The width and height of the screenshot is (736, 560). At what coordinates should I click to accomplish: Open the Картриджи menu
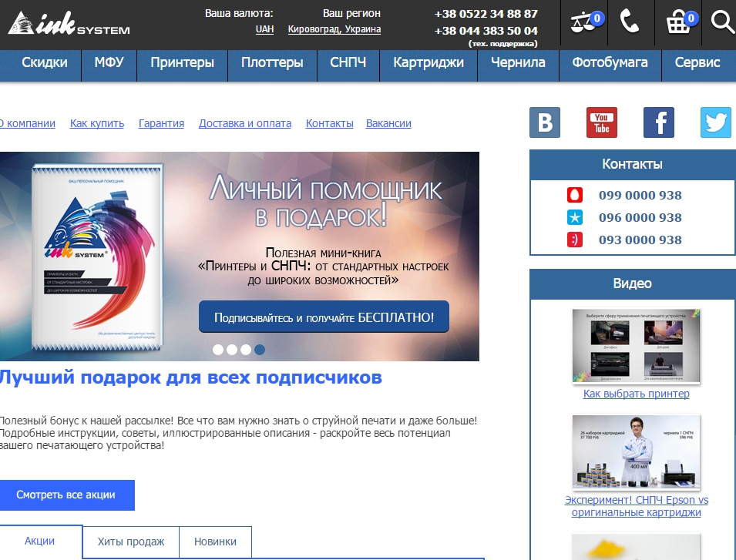coord(428,63)
